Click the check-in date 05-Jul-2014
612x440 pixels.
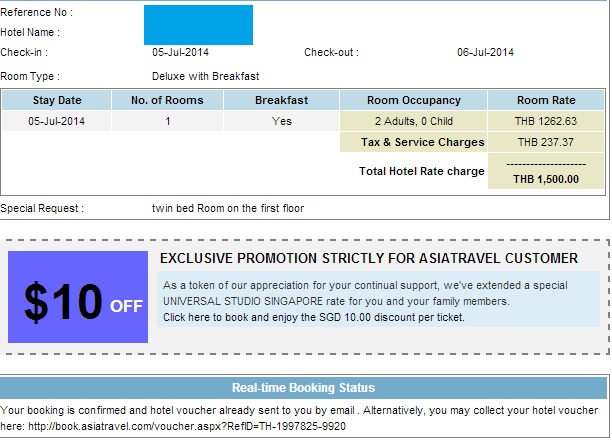[180, 52]
